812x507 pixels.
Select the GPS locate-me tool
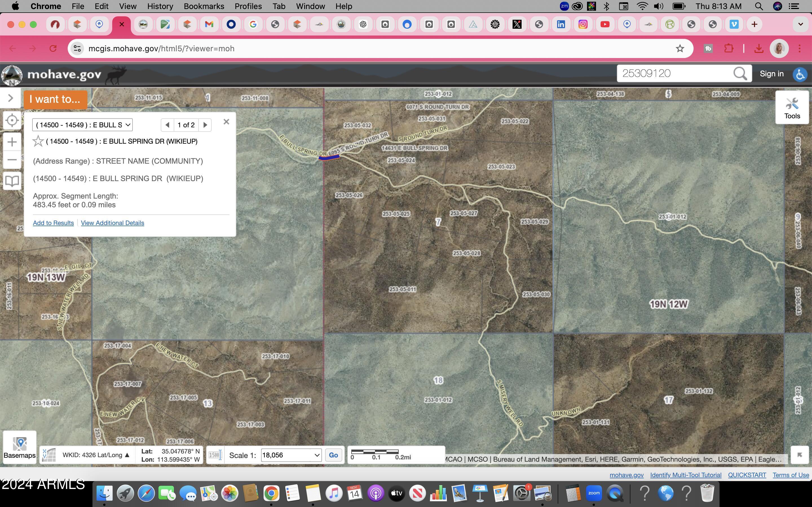[x=12, y=120]
